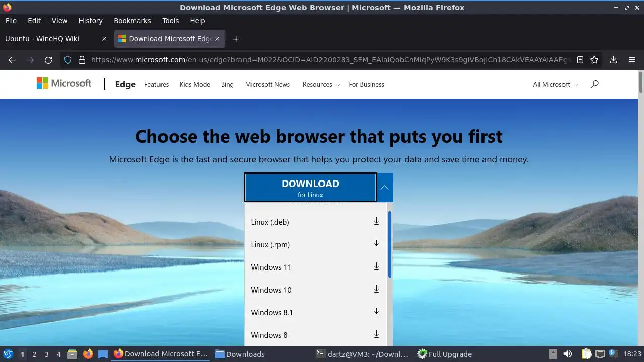Open Firefox hamburger application menu

[632, 60]
